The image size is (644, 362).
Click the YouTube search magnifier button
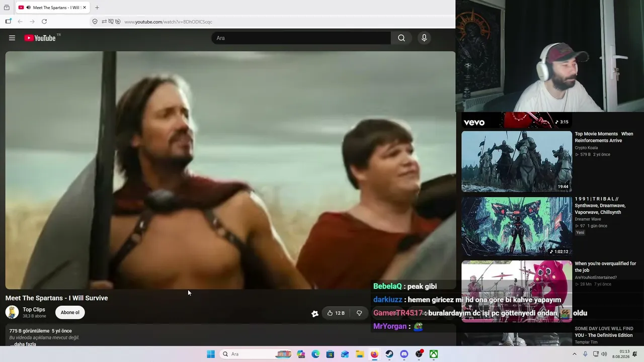point(401,38)
